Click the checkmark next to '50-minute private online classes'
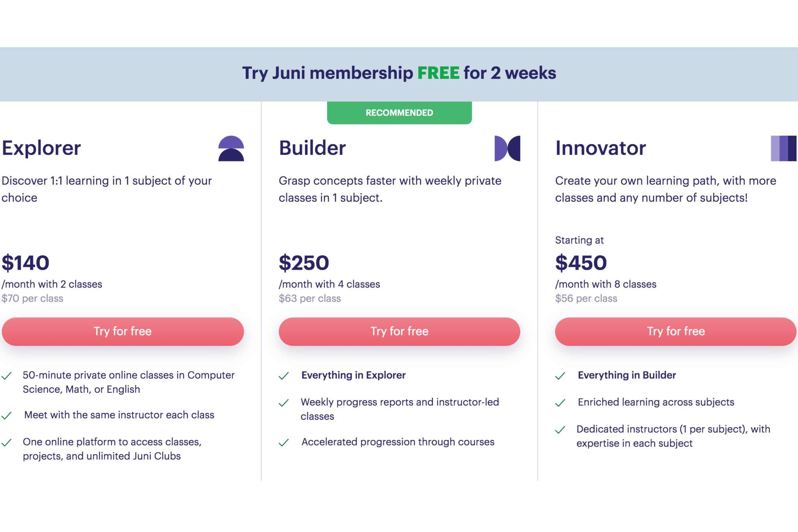 coord(7,376)
